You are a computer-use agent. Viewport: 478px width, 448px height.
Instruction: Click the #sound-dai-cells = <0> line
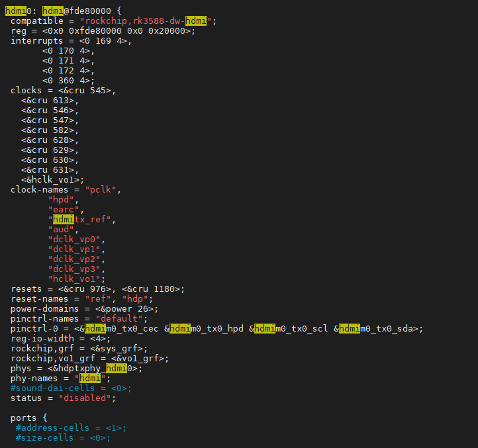click(71, 388)
